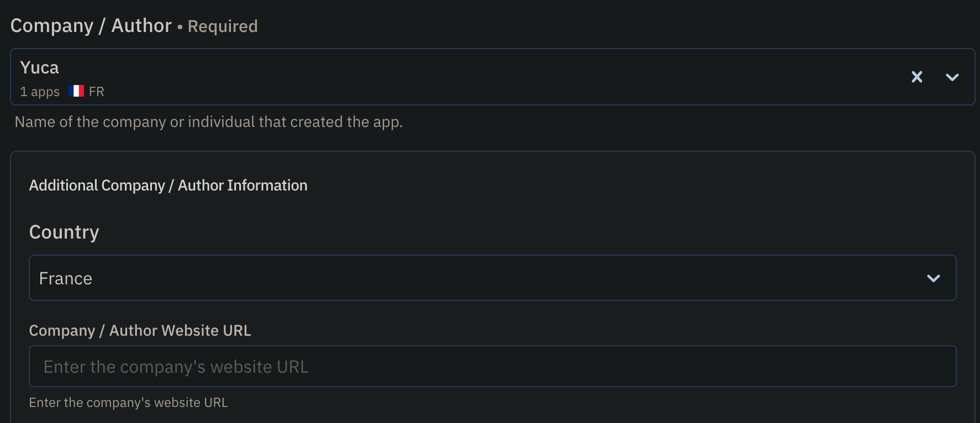Click the Company / Author Website URL input
Screen dimensions: 980x423
click(x=492, y=366)
